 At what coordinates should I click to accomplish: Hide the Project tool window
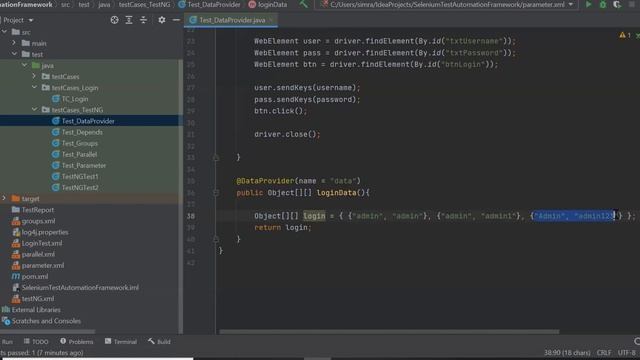coord(176,20)
